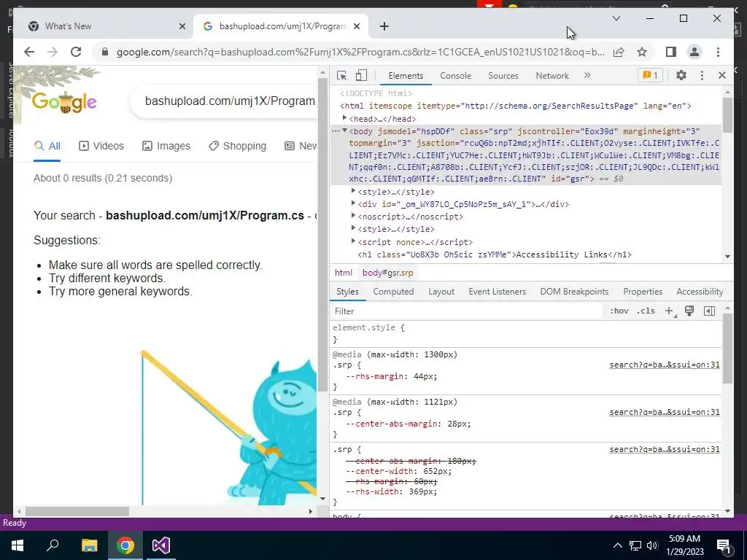747x560 pixels.
Task: Close the DevTools panel
Action: click(x=722, y=75)
